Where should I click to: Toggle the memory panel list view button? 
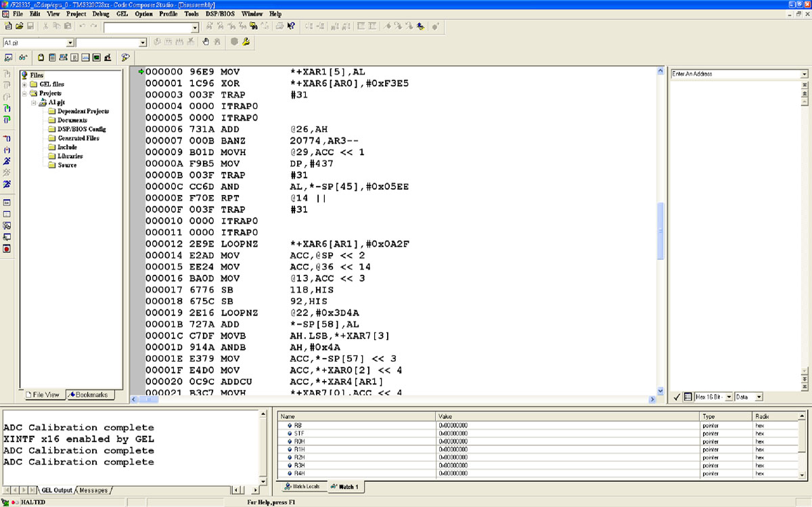tap(687, 397)
